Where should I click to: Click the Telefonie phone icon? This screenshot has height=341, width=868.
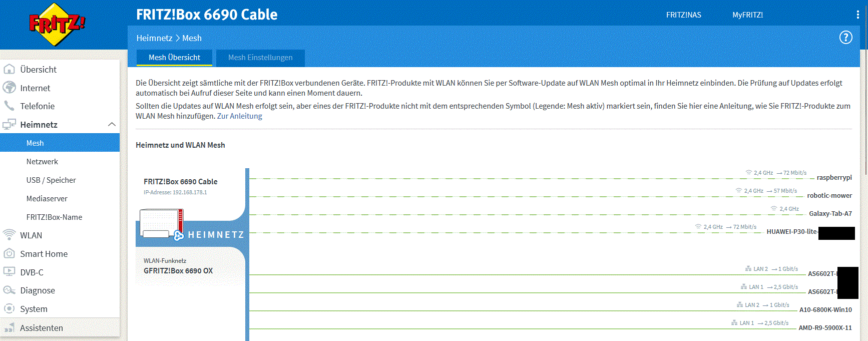[x=9, y=106]
